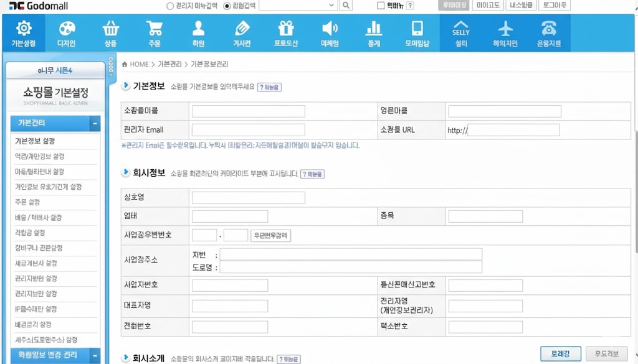Click the second button at top right
Viewport: 638px width, 364px height.
click(x=488, y=5)
